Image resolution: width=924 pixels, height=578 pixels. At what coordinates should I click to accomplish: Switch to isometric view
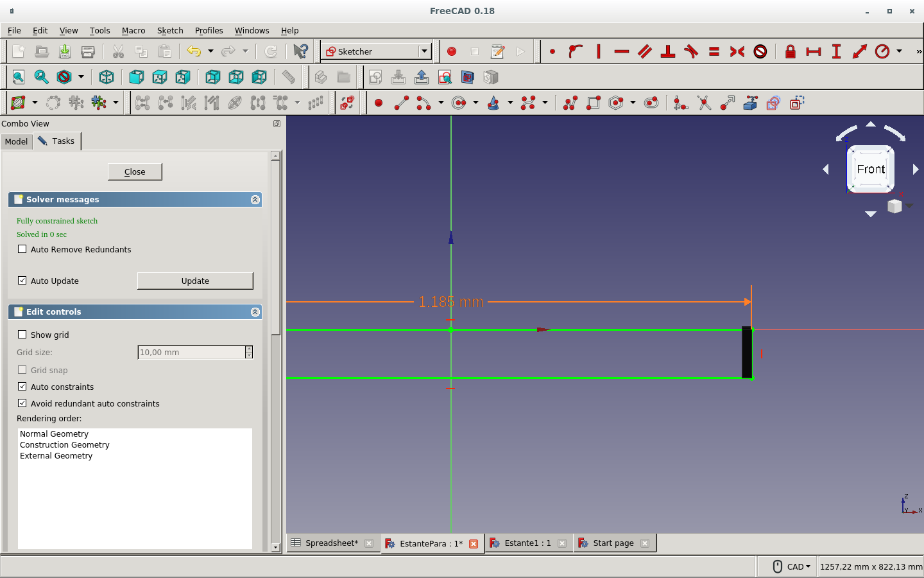pos(107,77)
